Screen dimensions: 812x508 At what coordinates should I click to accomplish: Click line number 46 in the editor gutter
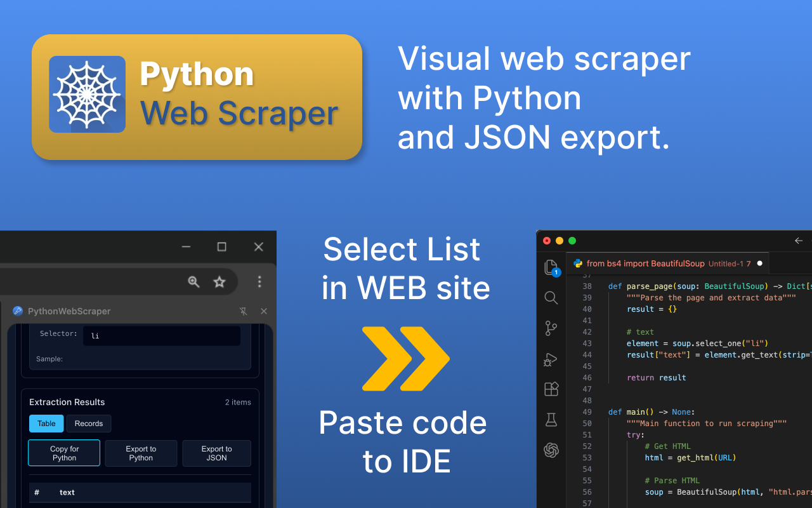point(587,378)
